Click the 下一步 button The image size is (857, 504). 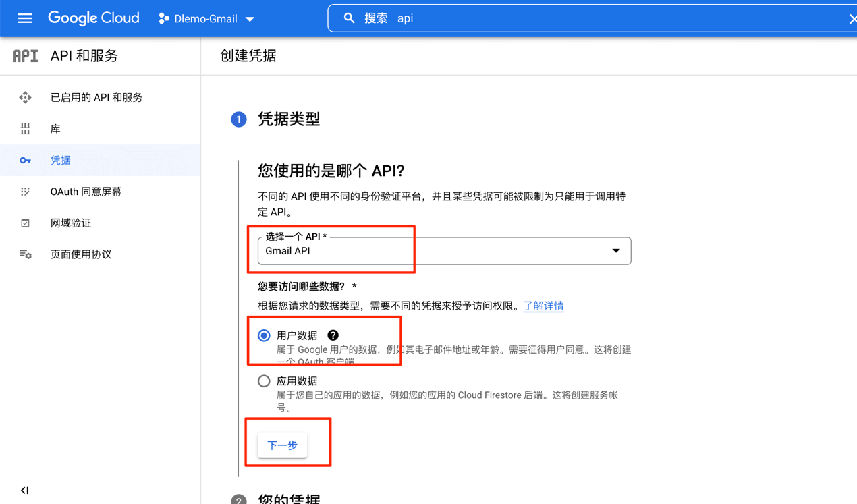click(282, 445)
